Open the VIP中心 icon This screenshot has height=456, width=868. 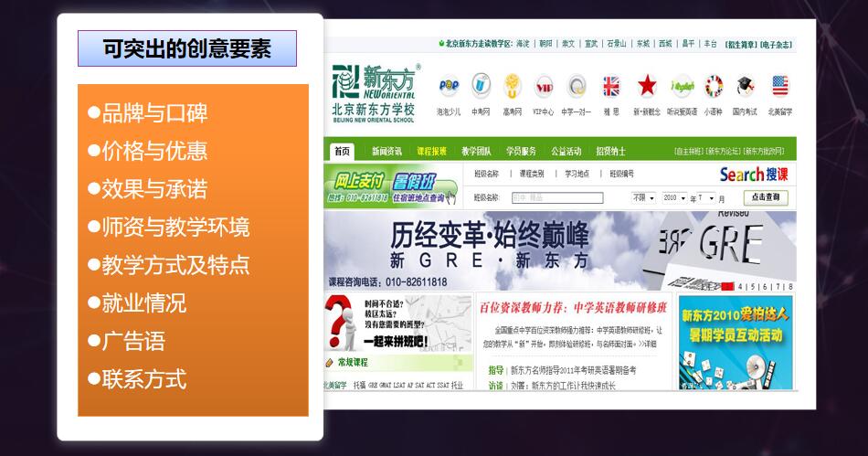tap(544, 86)
